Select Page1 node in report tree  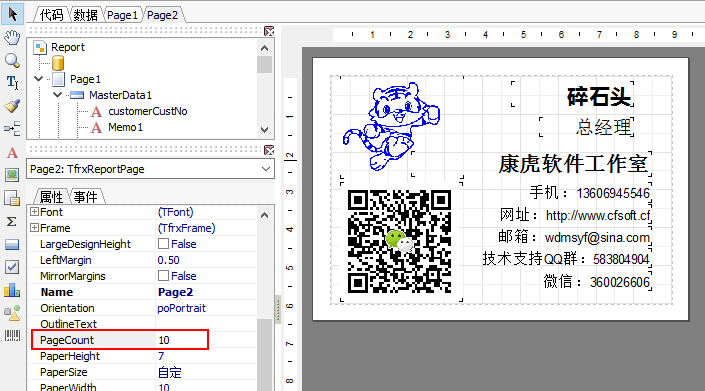[85, 79]
